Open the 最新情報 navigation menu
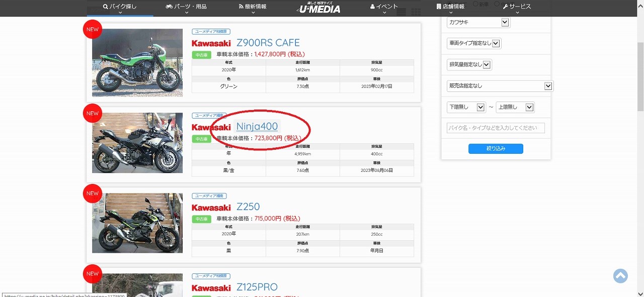Image resolution: width=644 pixels, height=297 pixels. [253, 7]
